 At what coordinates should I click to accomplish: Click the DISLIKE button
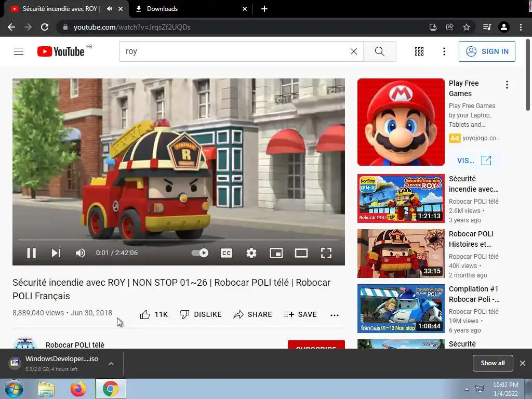click(x=201, y=314)
